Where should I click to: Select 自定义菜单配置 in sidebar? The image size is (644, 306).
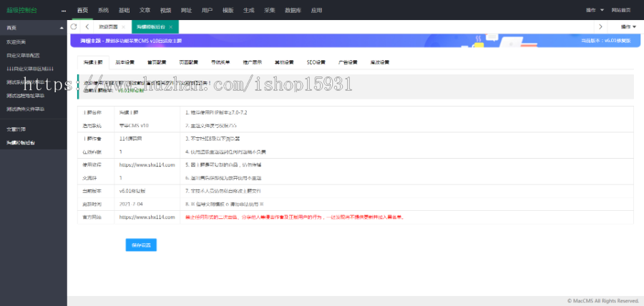[x=23, y=55]
